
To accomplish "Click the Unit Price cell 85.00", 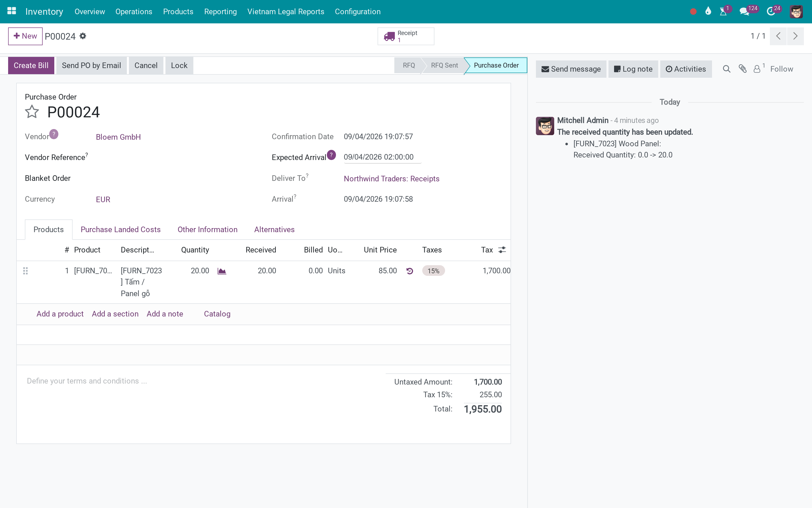I will point(387,271).
